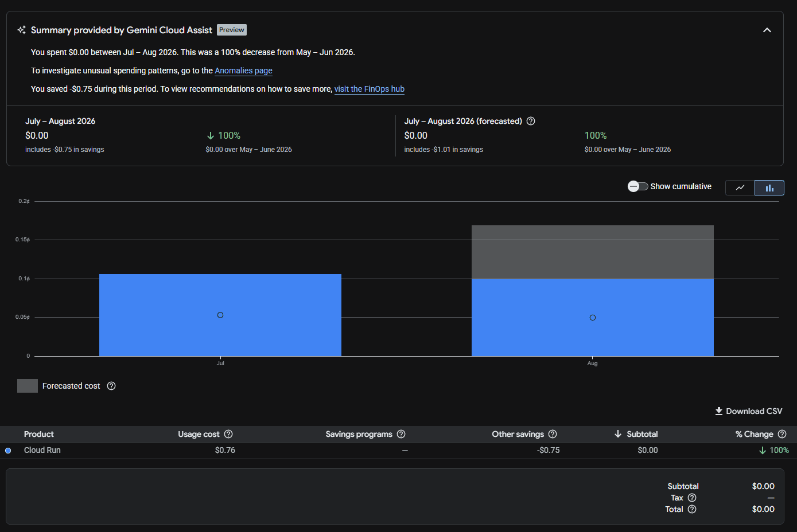Open the Tax help icon

(x=692, y=498)
